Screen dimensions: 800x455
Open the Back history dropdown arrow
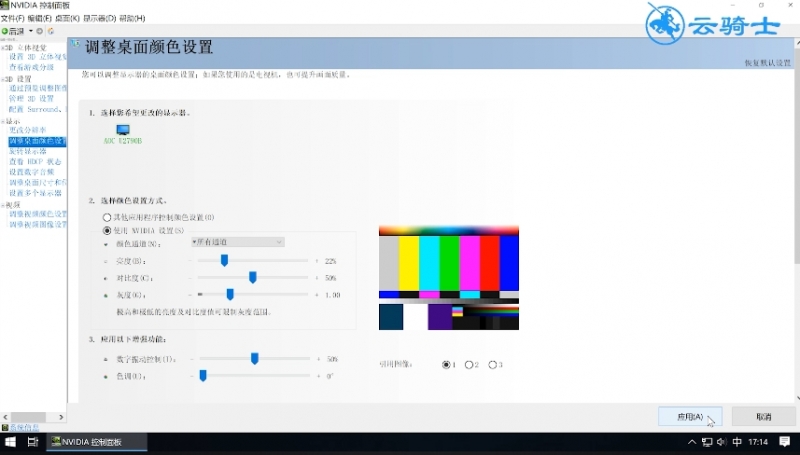coord(31,31)
